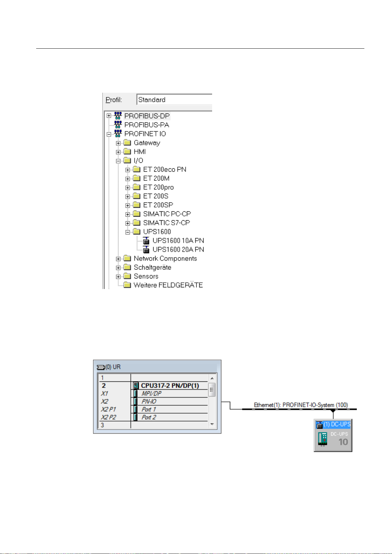Click the PROFIBUS-DP network icon
The width and height of the screenshot is (392, 554).
(x=118, y=116)
